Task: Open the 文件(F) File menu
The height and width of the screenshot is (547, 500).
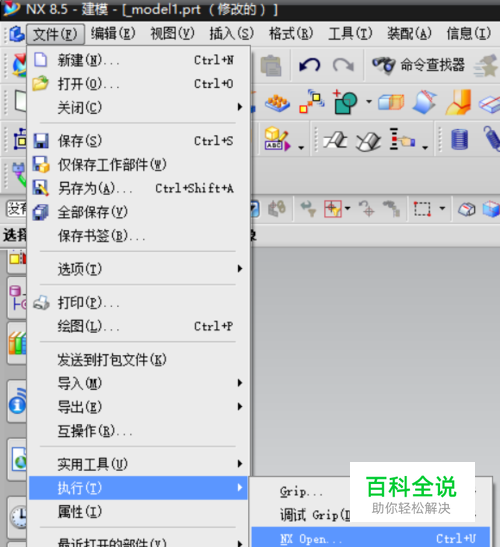Action: click(x=55, y=34)
